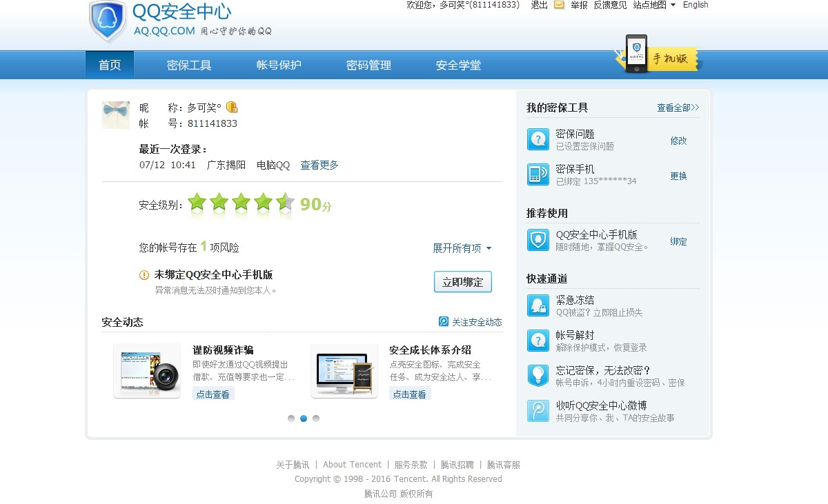
Task: Click the 密保手机 phone icon
Action: (x=538, y=174)
